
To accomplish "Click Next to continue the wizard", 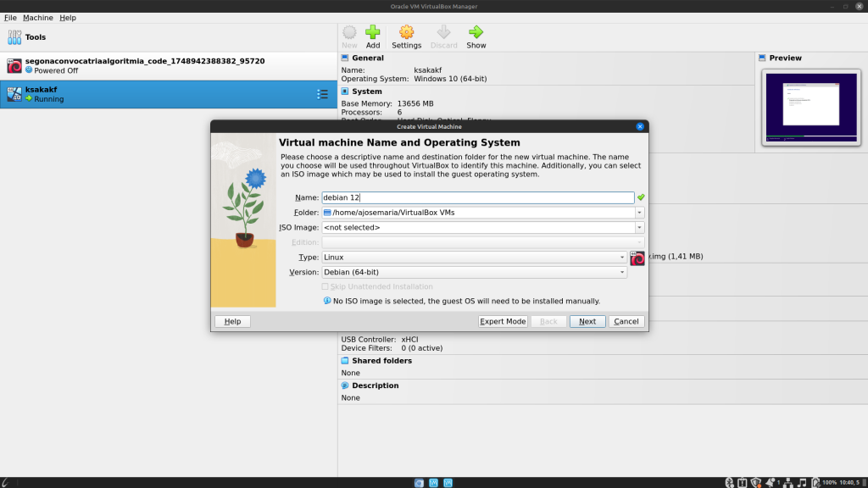I will (587, 321).
